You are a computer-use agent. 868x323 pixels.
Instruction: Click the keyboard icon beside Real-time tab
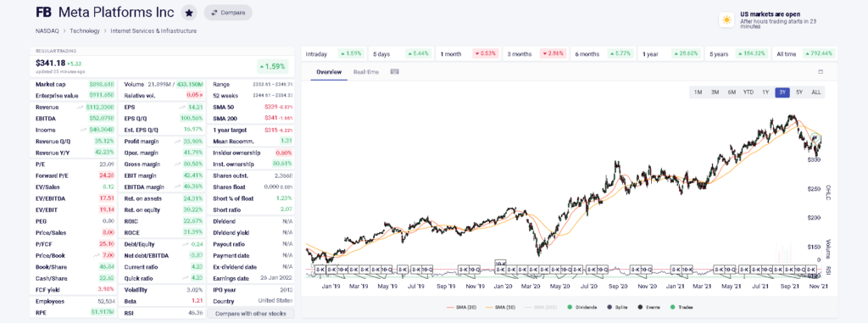[x=395, y=71]
